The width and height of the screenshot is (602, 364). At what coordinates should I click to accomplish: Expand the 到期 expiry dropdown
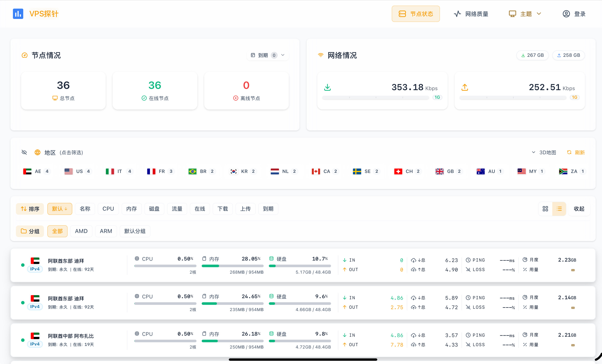268,55
